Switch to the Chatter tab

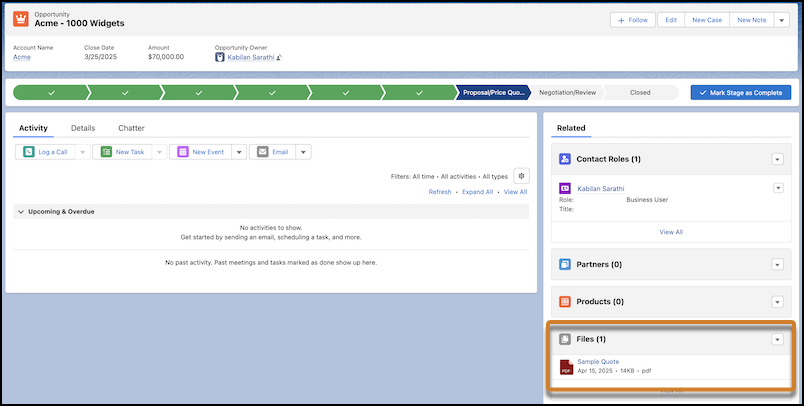[131, 128]
